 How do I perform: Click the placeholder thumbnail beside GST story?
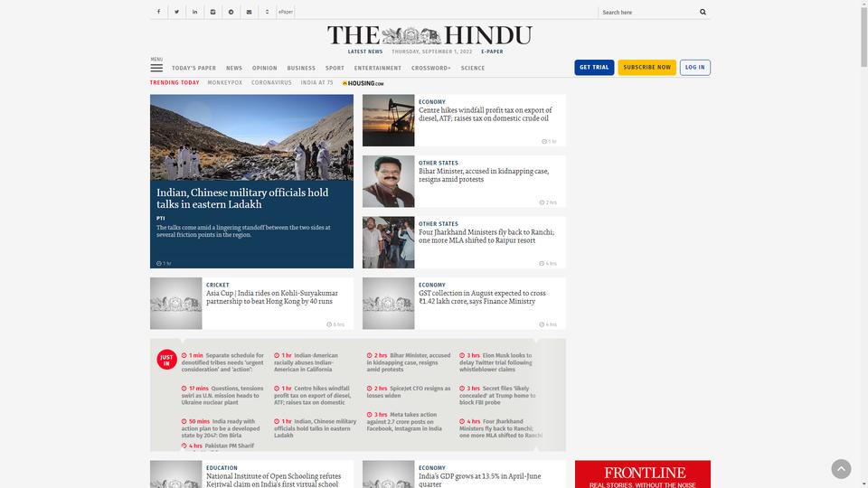click(389, 304)
